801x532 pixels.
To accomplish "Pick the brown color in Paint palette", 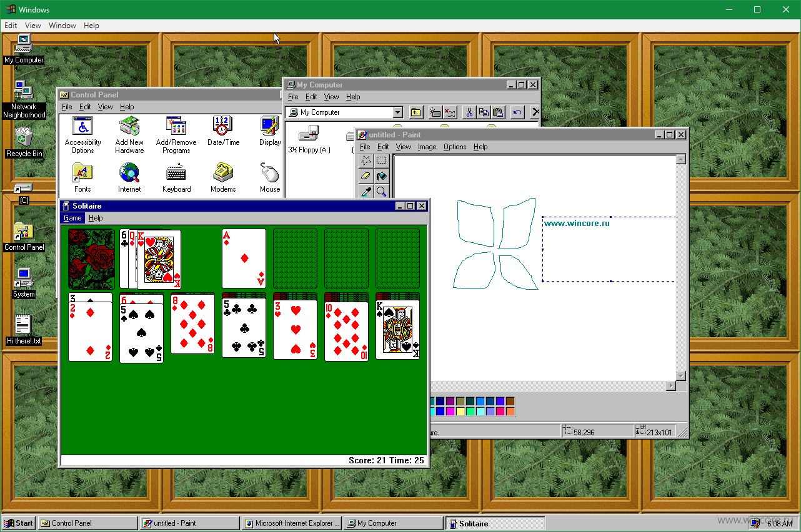I will click(510, 401).
